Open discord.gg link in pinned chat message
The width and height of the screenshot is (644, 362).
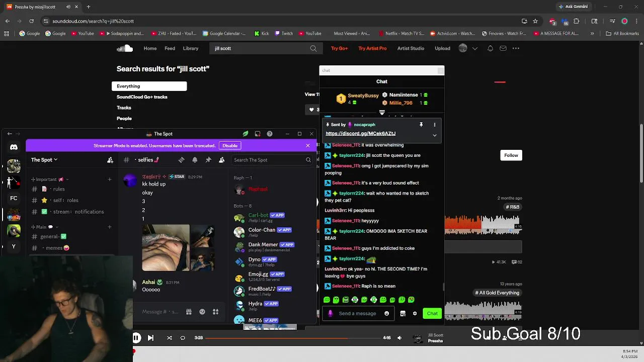pos(360,134)
